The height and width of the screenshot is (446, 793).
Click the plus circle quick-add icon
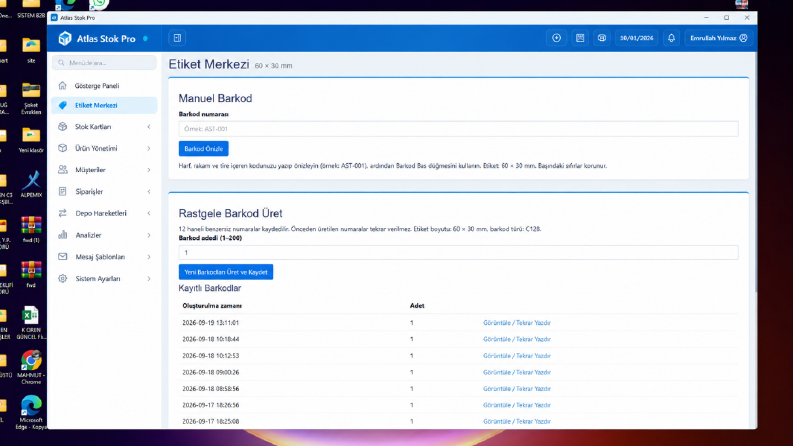(556, 38)
